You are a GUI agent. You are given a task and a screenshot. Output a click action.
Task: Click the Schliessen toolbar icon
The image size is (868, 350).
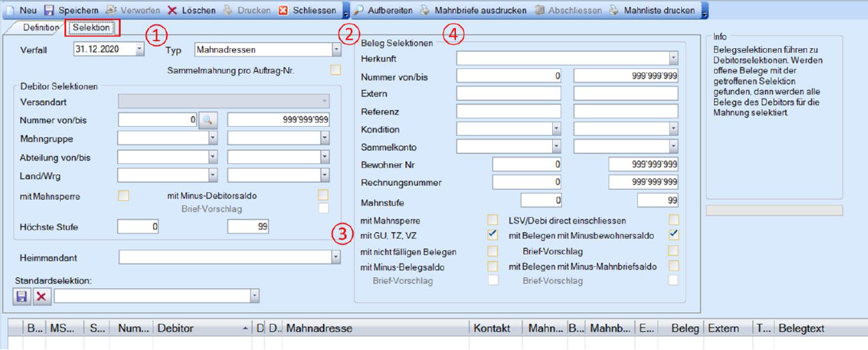(283, 10)
